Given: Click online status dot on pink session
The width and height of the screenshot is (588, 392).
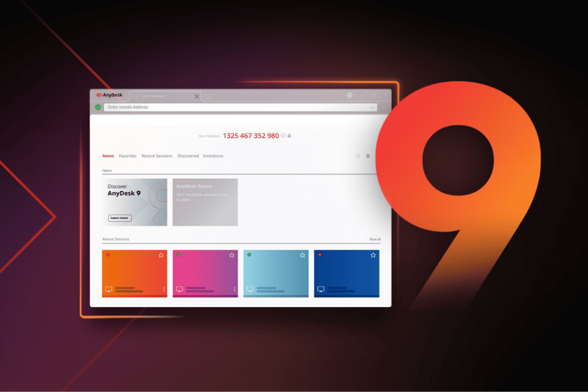Looking at the screenshot, I should coord(178,255).
